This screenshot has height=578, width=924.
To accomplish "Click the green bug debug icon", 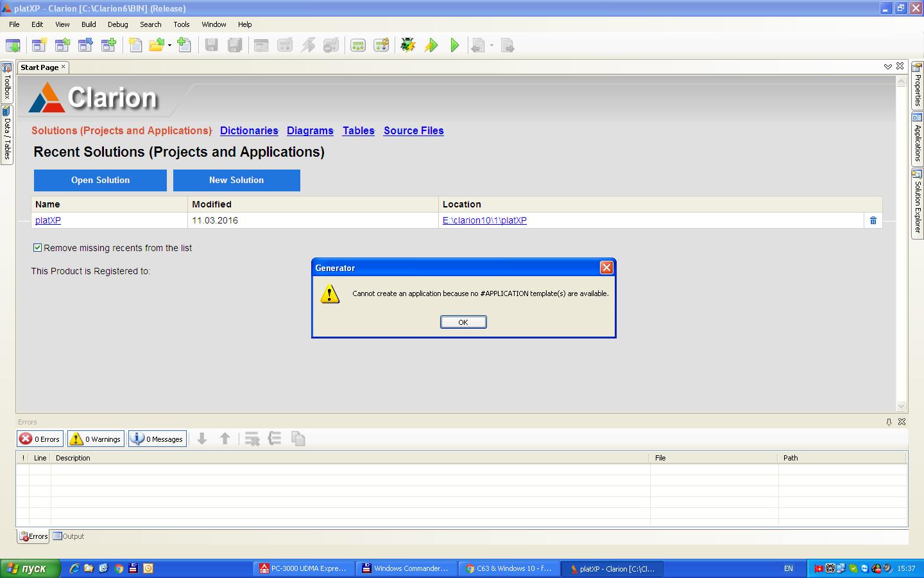I will click(x=407, y=45).
